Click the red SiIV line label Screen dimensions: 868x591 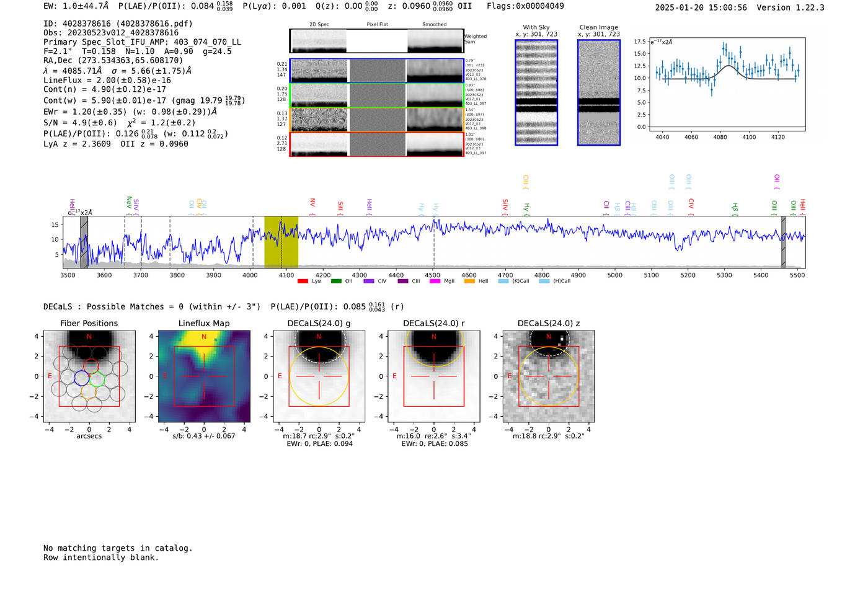click(x=505, y=206)
